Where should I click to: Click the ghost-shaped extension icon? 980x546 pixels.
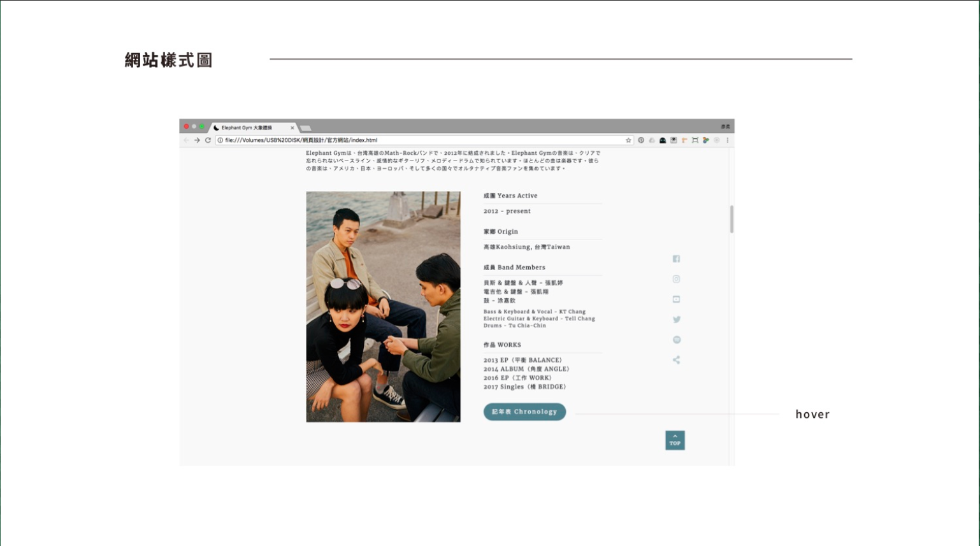tap(663, 140)
